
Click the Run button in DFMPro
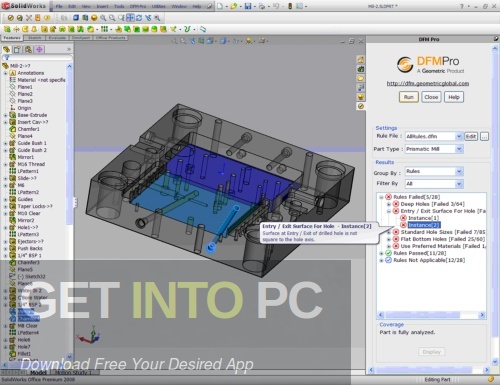coord(409,97)
